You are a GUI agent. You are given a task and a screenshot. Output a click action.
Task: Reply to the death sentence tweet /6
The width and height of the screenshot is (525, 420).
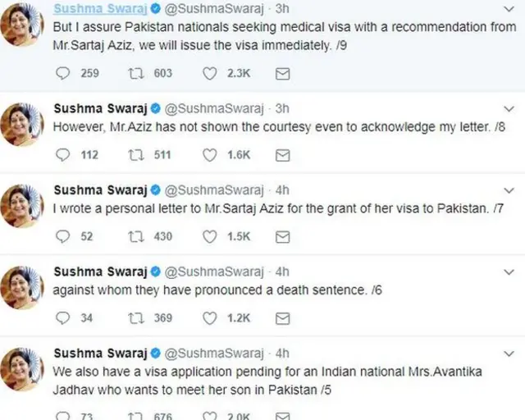pyautogui.click(x=64, y=317)
